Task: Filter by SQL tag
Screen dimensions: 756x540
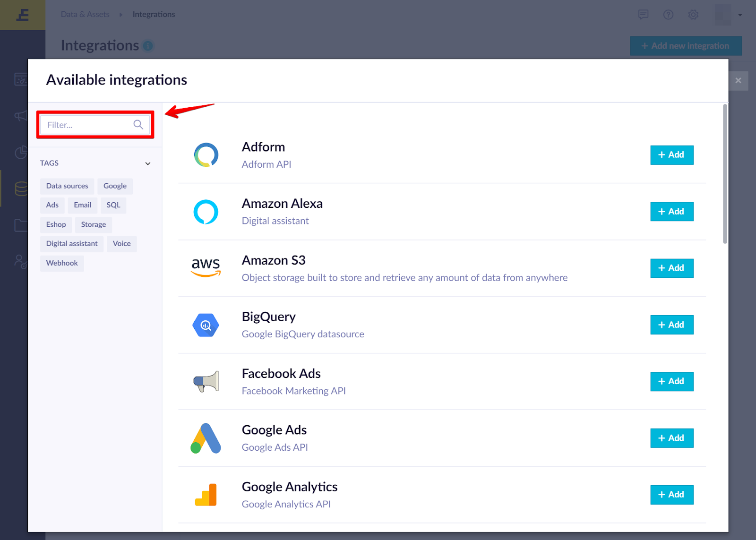Action: point(113,205)
